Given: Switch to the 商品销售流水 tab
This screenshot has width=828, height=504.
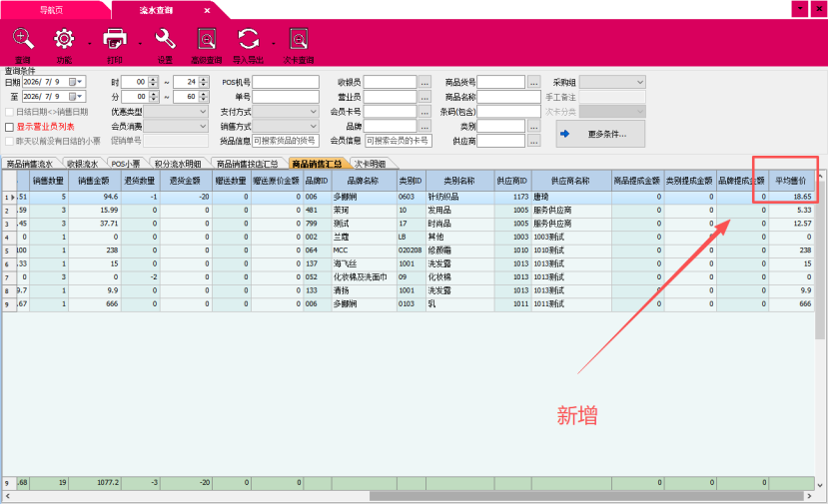Looking at the screenshot, I should 30,164.
